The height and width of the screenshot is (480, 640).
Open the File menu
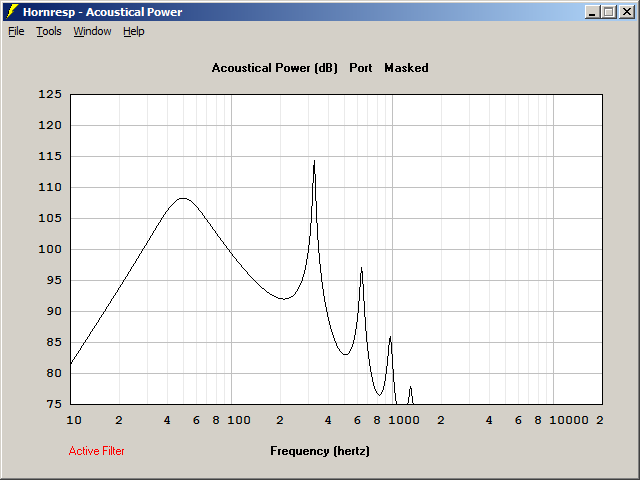[x=16, y=31]
